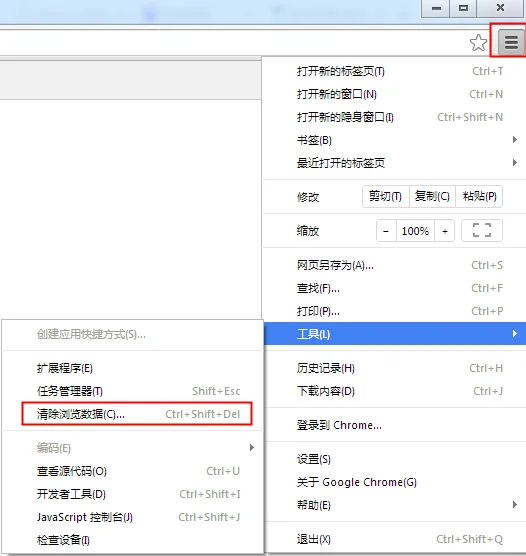
Task: Click the 复制(C) copy button
Action: (432, 196)
